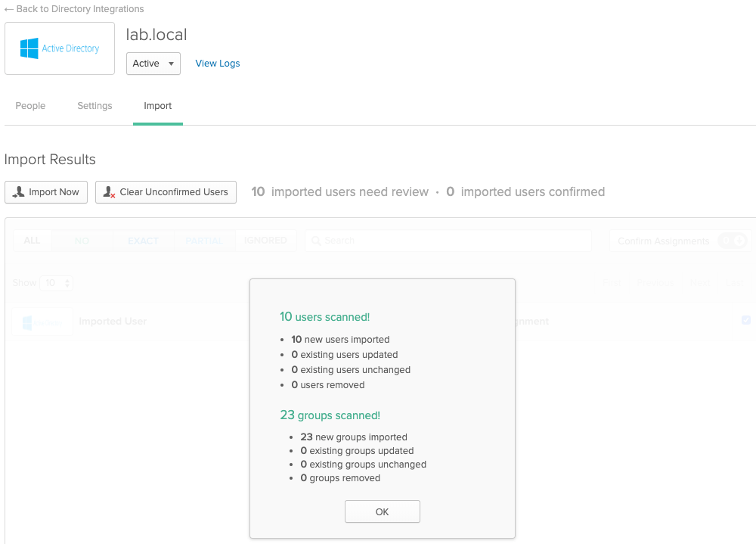Click the Active Directory Windows logo

(x=29, y=48)
